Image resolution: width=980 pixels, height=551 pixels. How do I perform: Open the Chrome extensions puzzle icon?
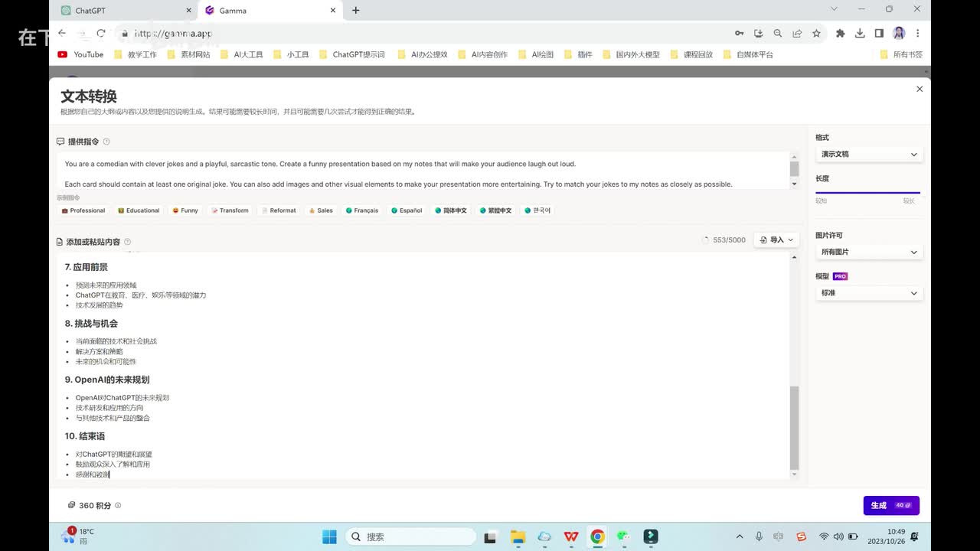[840, 34]
